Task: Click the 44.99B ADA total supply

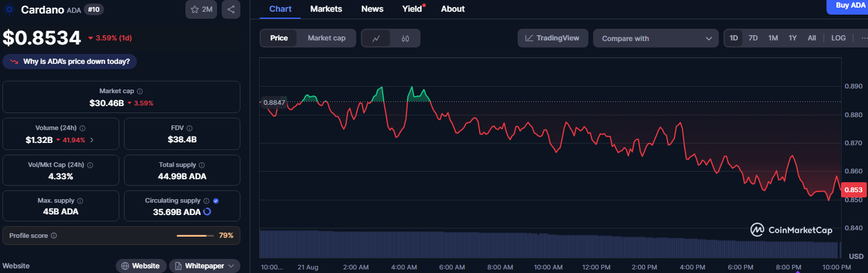Action: point(182,176)
